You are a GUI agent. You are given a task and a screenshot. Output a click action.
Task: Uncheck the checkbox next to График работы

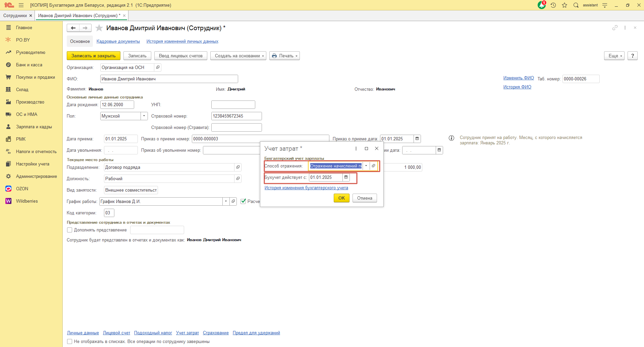tap(244, 201)
